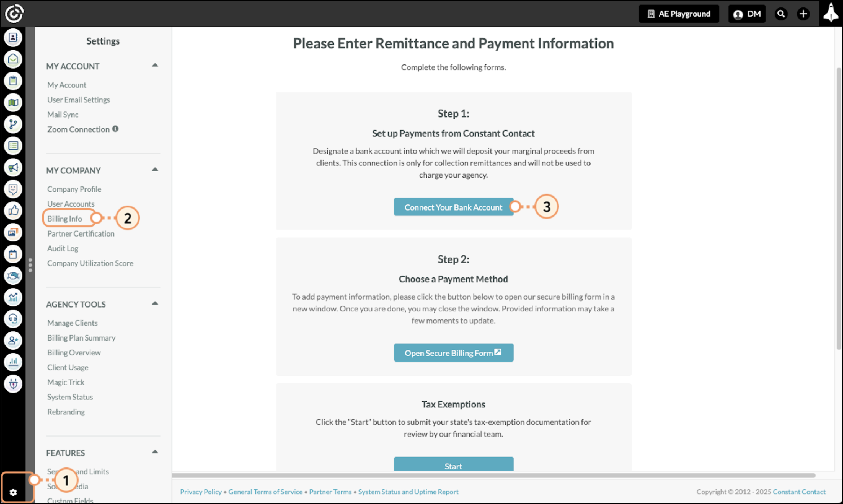The width and height of the screenshot is (843, 504).
Task: Click the plus add icon in header
Action: [803, 14]
